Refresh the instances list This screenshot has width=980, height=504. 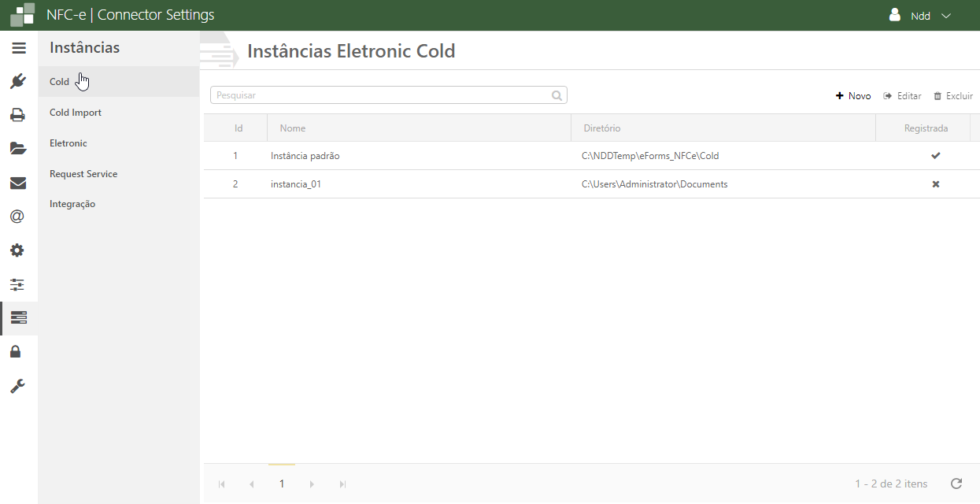pyautogui.click(x=956, y=484)
